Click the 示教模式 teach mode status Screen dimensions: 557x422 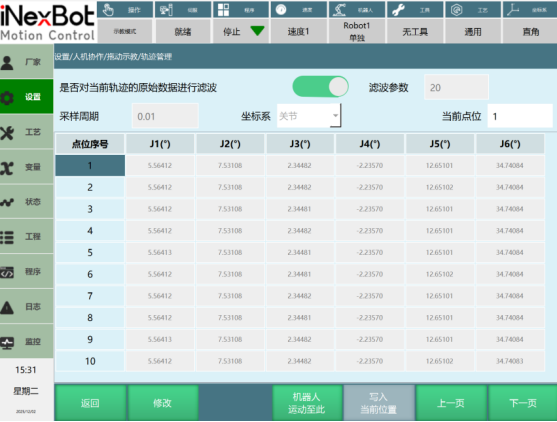pyautogui.click(x=125, y=32)
